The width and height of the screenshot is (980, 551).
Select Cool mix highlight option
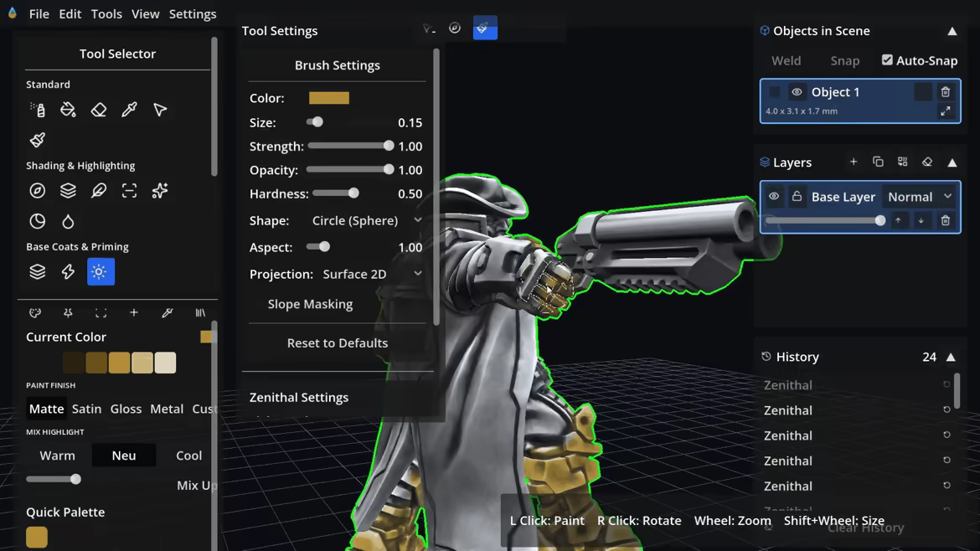click(x=188, y=456)
